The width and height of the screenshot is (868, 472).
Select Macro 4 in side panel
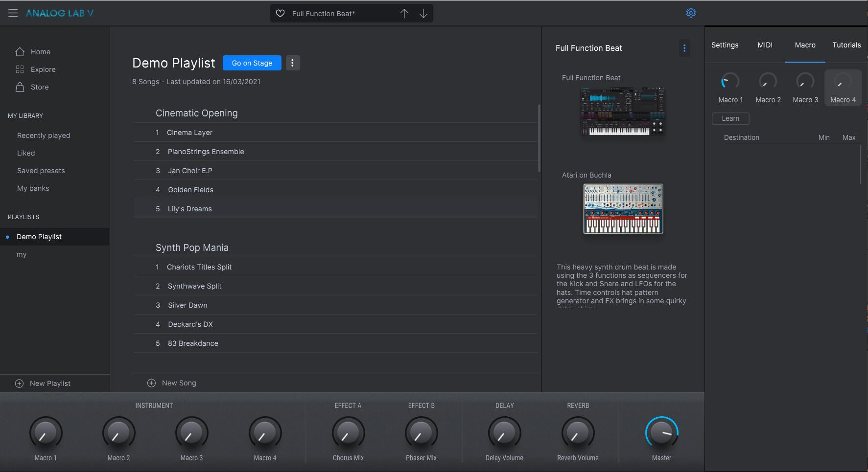[843, 88]
